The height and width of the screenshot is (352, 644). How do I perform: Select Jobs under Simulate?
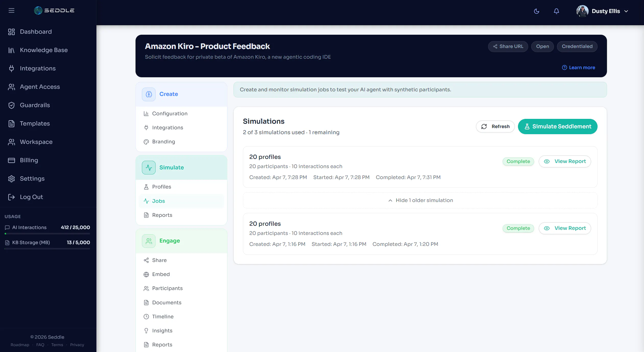[181, 201]
